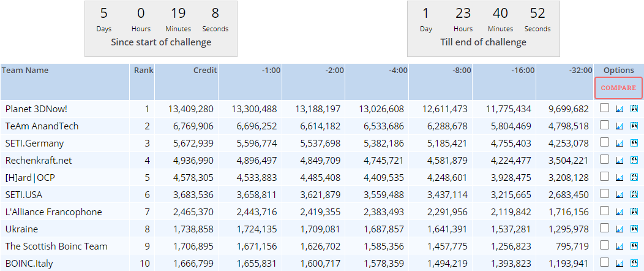Select the Team Name column header
This screenshot has height=271, width=644.
[x=25, y=71]
